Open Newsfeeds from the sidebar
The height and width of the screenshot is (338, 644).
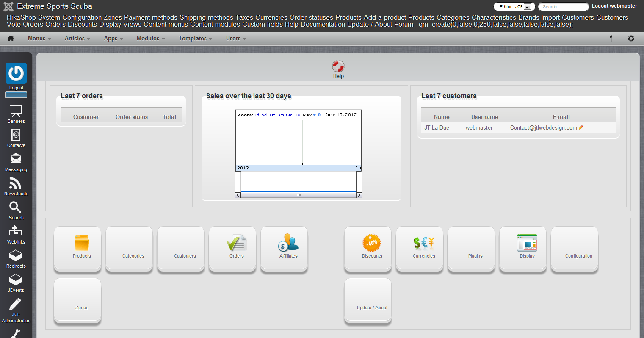(x=16, y=186)
